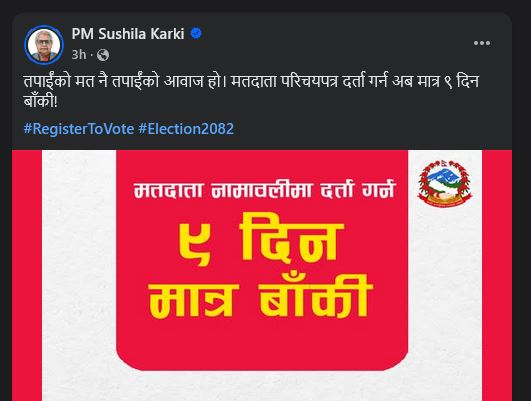Click the globe public audience icon
This screenshot has width=531, height=401.
click(103, 55)
